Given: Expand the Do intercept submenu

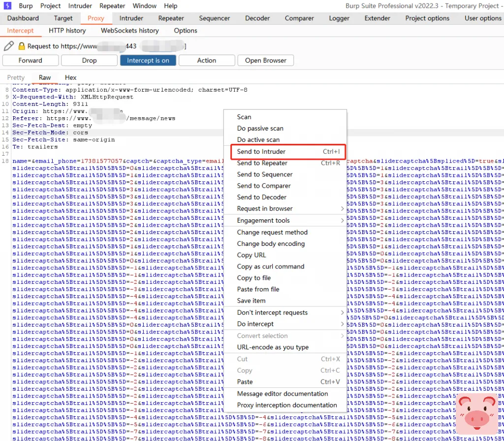Looking at the screenshot, I should click(285, 324).
